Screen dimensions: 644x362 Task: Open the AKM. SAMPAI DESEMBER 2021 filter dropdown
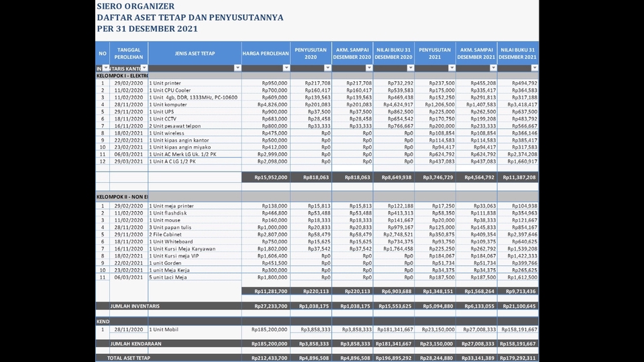pyautogui.click(x=493, y=68)
